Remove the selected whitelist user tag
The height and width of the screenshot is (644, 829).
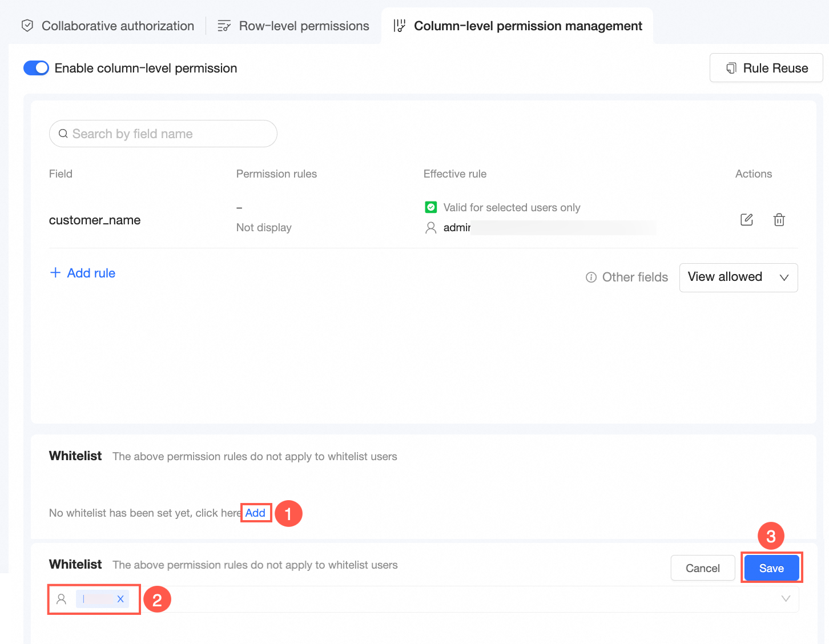120,599
